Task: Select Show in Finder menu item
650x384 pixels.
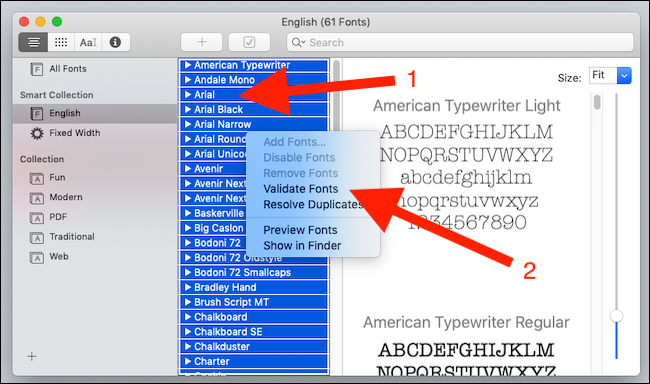Action: [302, 246]
